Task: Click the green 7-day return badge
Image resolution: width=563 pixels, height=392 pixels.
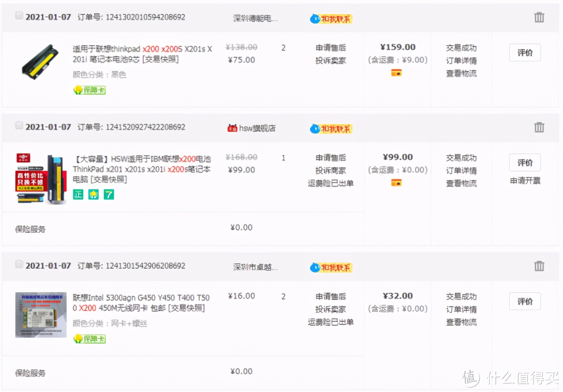Action: click(x=109, y=194)
